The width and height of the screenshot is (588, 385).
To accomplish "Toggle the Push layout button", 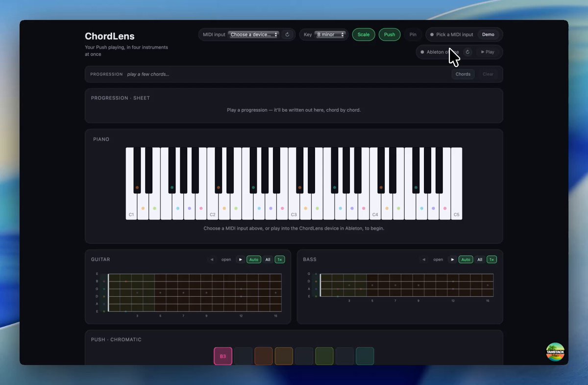I will (390, 35).
